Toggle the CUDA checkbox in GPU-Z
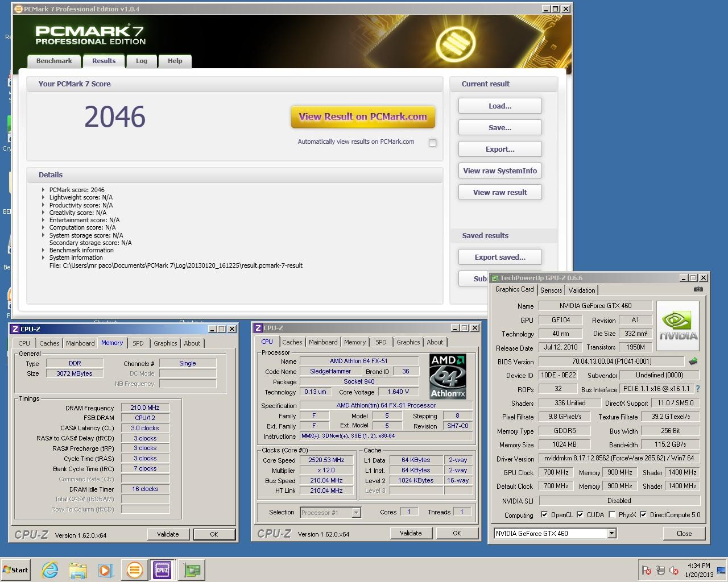This screenshot has width=728, height=582. coord(580,515)
